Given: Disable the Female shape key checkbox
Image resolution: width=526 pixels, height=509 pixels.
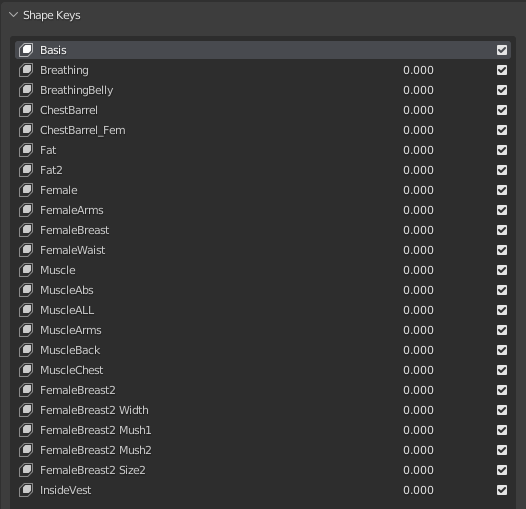Looking at the screenshot, I should click(502, 190).
